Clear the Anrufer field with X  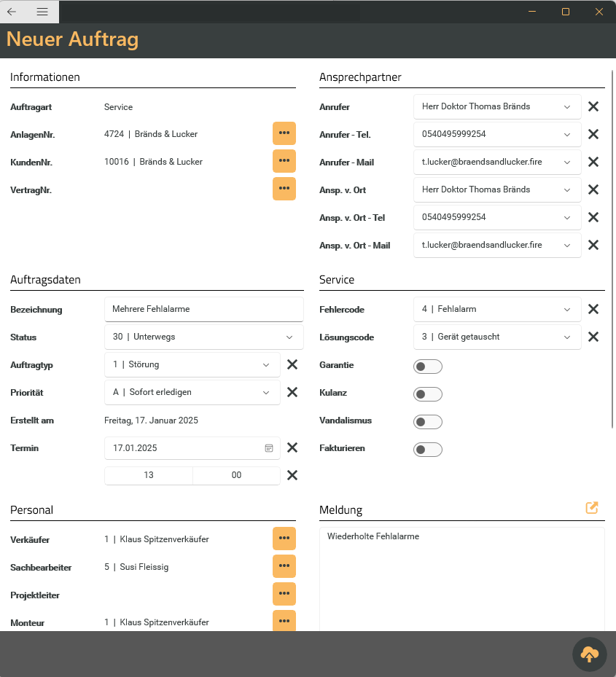593,106
